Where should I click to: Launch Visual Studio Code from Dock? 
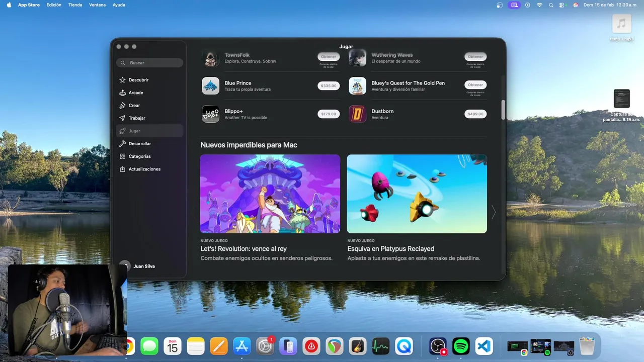tap(484, 346)
